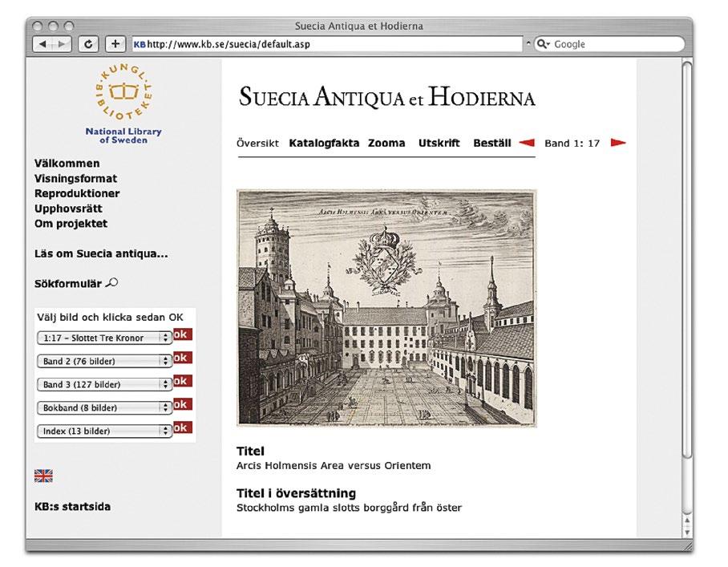Click the scrollbar down arrow
This screenshot has height=567, width=728.
(x=687, y=533)
